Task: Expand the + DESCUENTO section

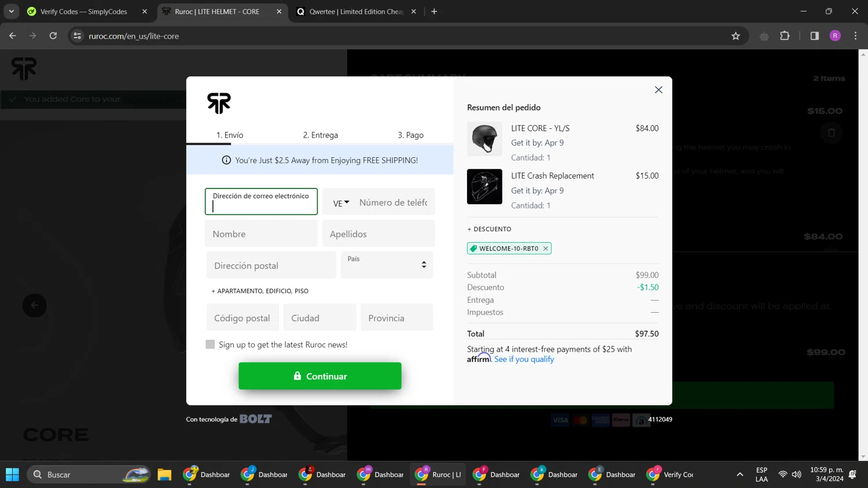Action: tap(489, 229)
